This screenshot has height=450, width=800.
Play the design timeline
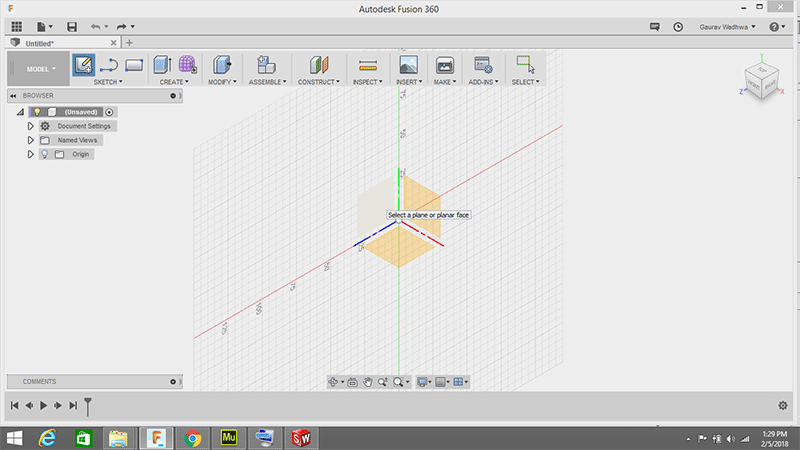pyautogui.click(x=43, y=406)
